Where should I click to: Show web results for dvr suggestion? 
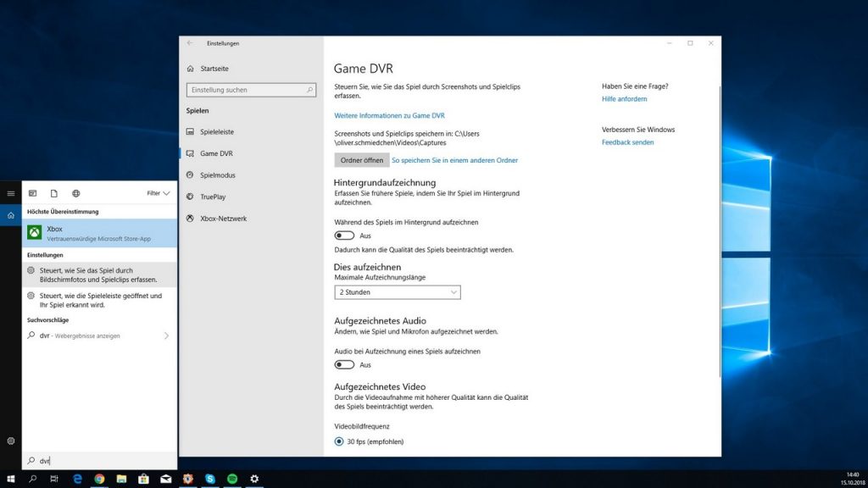point(100,335)
